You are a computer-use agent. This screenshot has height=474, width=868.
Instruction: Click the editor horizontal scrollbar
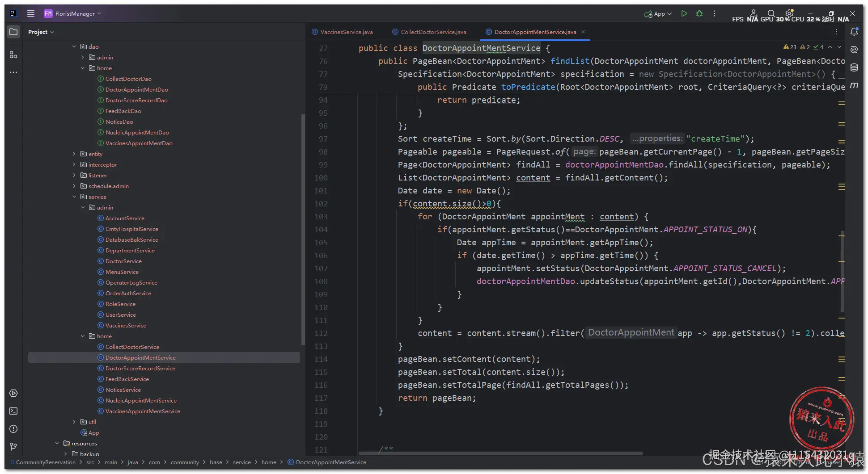pyautogui.click(x=500, y=453)
